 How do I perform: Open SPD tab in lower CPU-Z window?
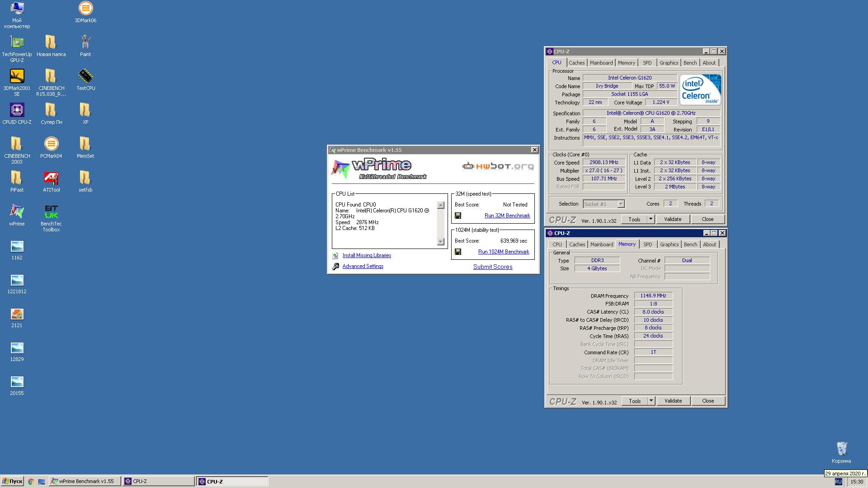tap(648, 244)
